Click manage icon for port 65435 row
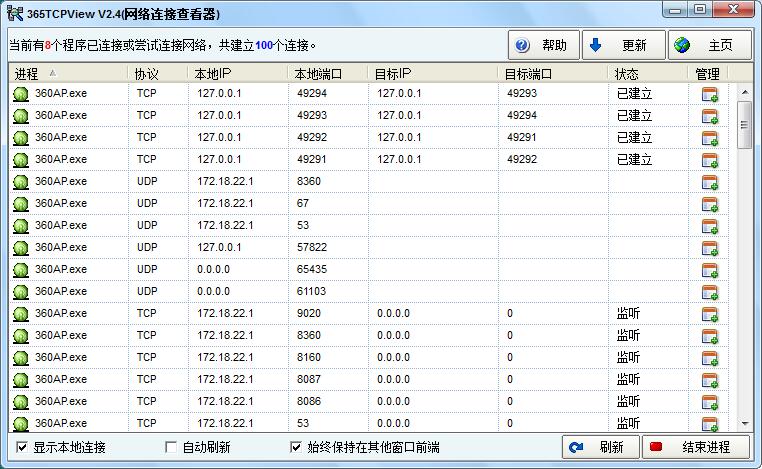This screenshot has width=762, height=469. pyautogui.click(x=710, y=270)
